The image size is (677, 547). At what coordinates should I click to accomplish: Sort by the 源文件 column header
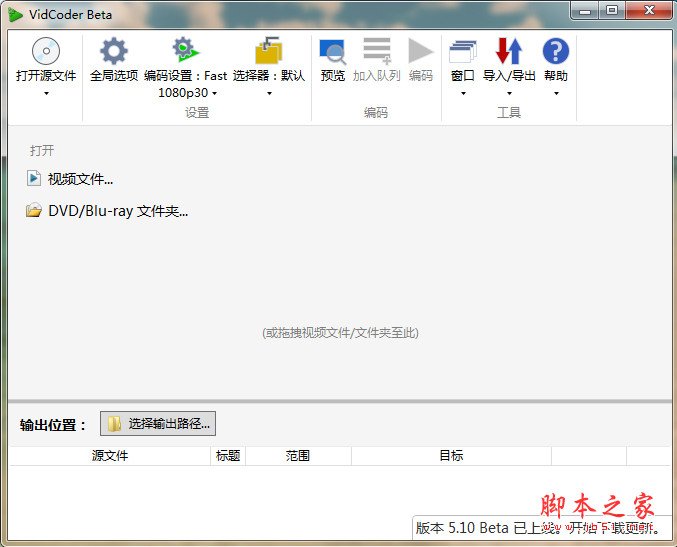click(110, 455)
